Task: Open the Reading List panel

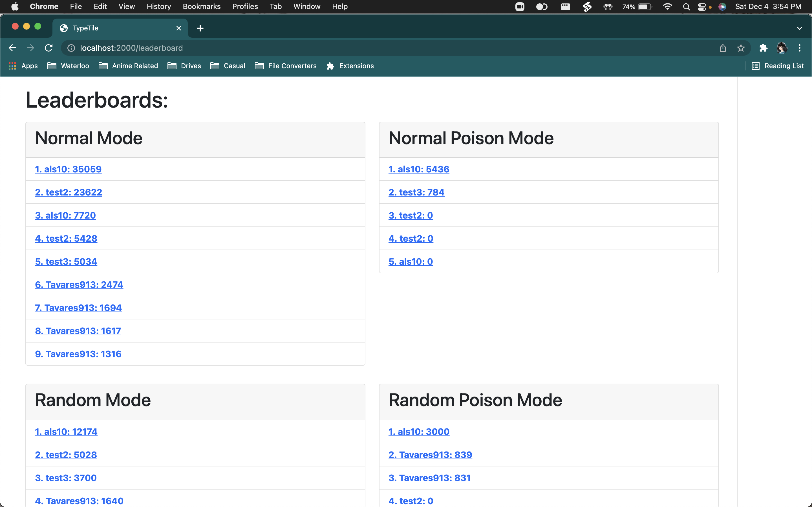Action: coord(777,66)
